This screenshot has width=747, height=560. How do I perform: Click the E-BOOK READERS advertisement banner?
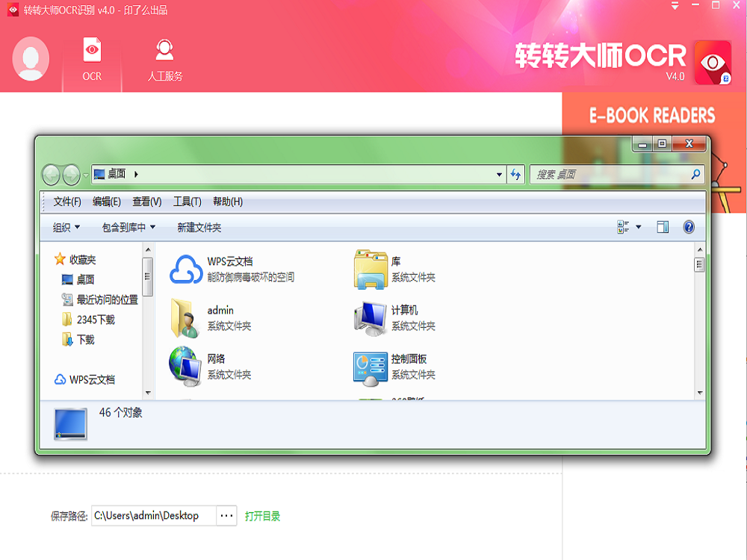click(x=654, y=152)
